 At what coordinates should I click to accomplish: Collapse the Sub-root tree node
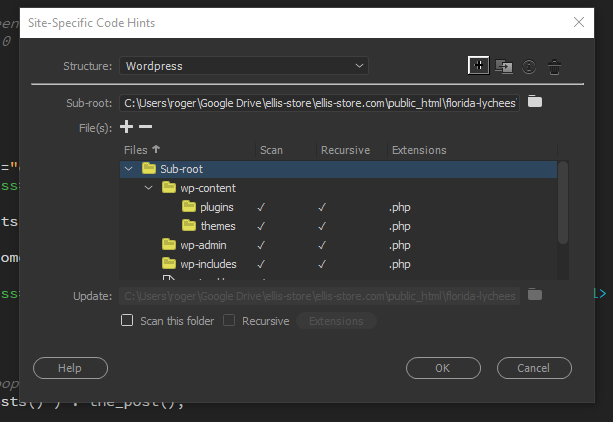[128, 169]
